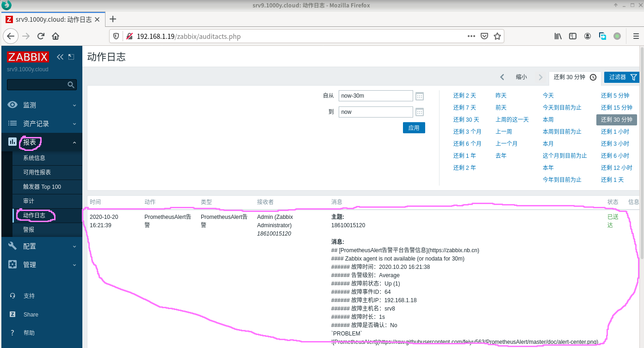Choose the 今年到目前为止 range

(x=562, y=180)
